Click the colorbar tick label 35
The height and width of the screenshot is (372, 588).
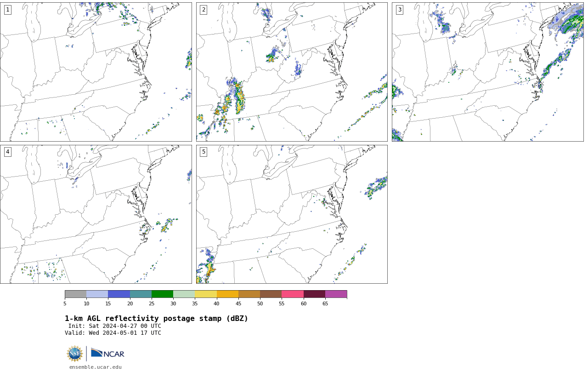[x=195, y=303]
